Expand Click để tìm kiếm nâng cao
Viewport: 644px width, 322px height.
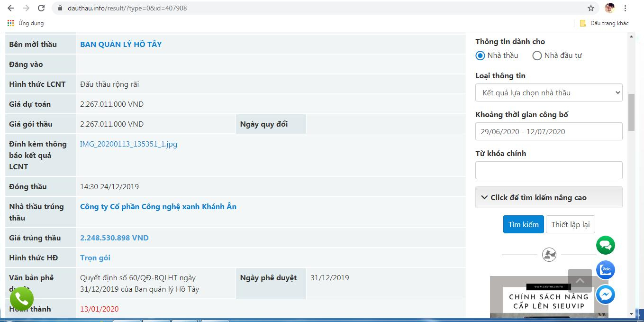pos(549,197)
